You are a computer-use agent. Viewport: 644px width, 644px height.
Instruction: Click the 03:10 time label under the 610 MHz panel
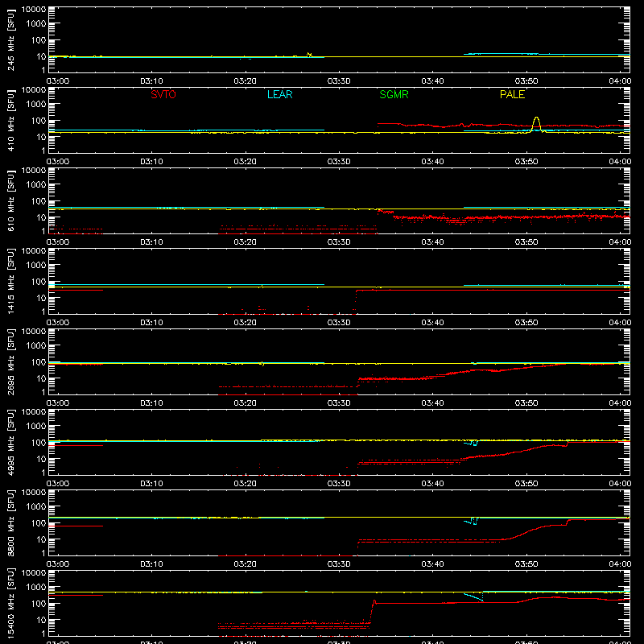151,242
